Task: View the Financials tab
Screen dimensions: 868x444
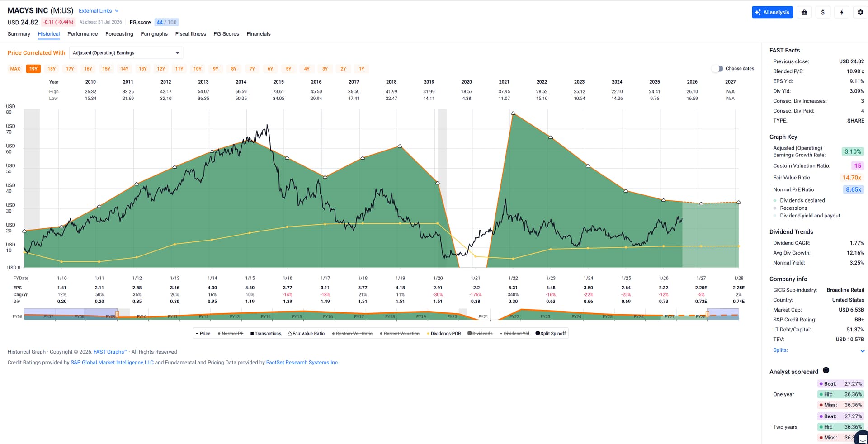Action: (259, 34)
